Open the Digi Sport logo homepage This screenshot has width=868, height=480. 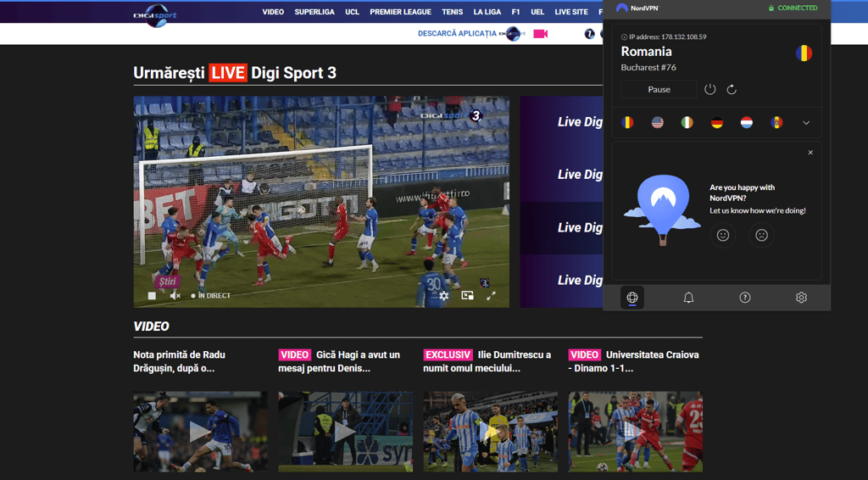tap(155, 15)
